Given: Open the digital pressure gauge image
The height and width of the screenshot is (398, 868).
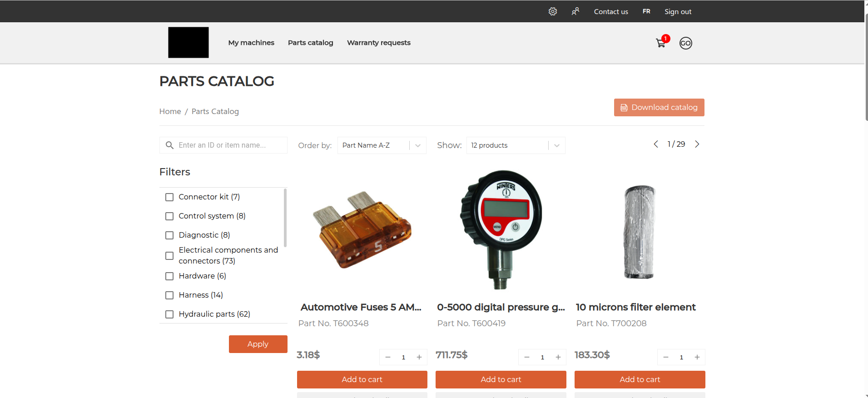Looking at the screenshot, I should [x=501, y=229].
